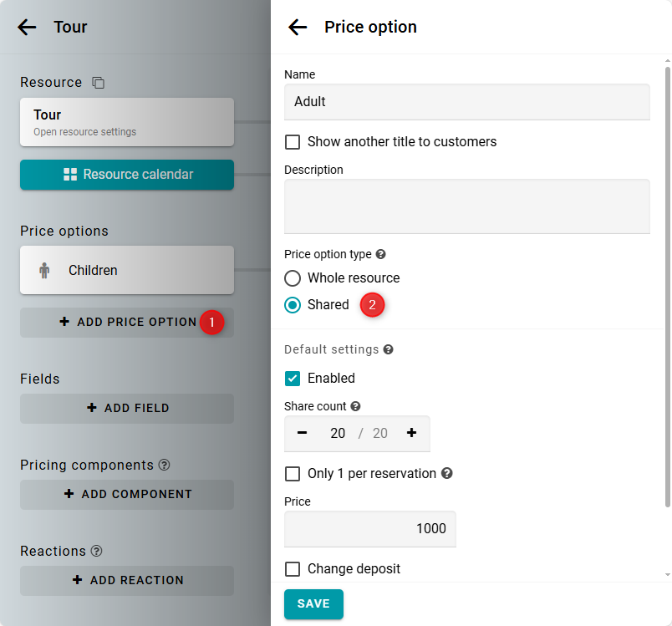
Task: Click the copy icon beside Resource
Action: tap(99, 83)
